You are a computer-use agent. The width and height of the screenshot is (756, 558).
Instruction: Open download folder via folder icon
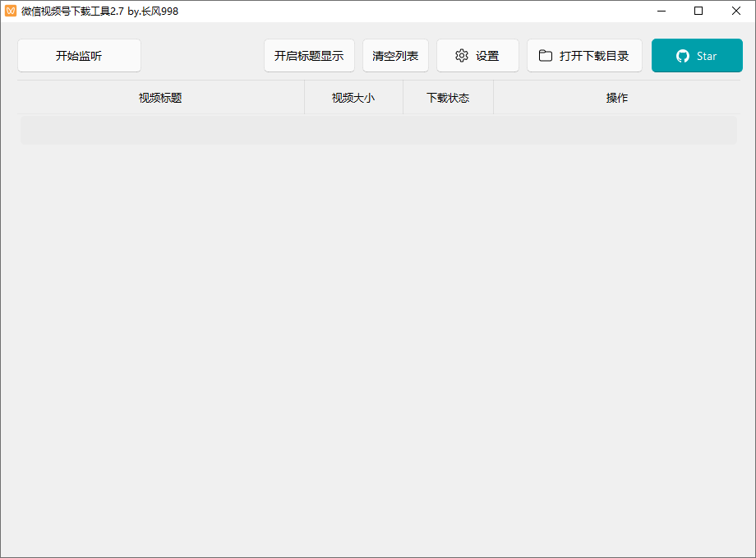tap(546, 56)
